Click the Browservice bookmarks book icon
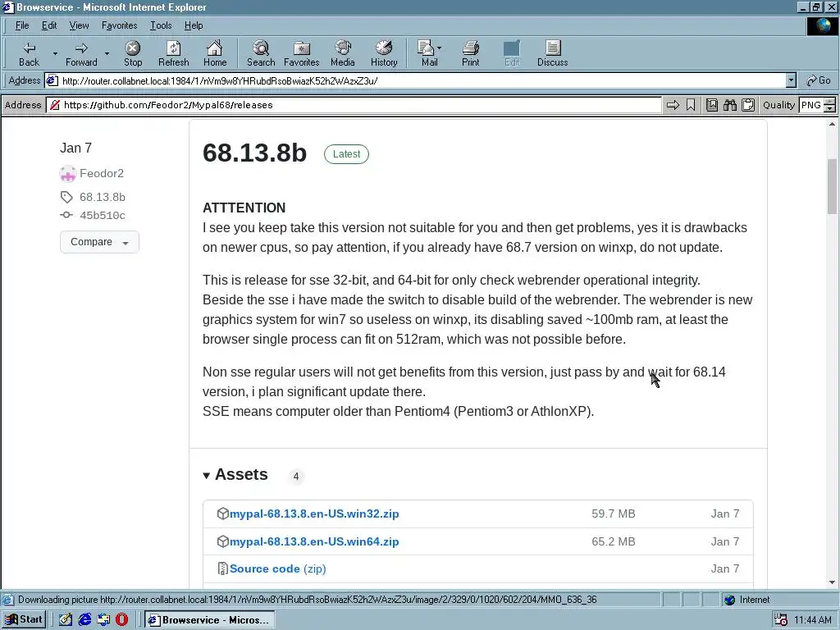Image resolution: width=840 pixels, height=630 pixels. pos(712,105)
